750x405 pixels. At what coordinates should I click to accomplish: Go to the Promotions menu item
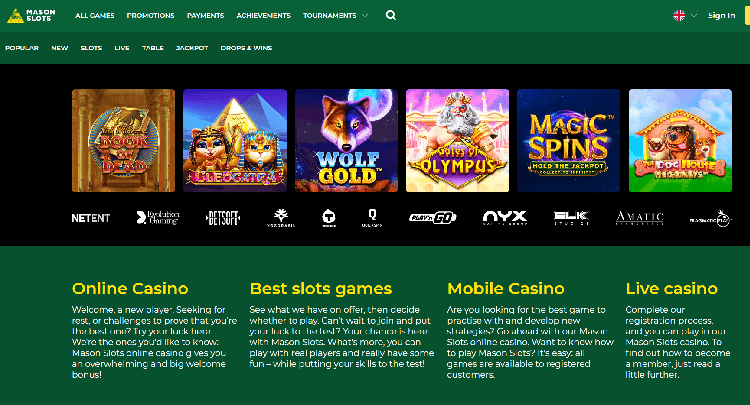(150, 15)
